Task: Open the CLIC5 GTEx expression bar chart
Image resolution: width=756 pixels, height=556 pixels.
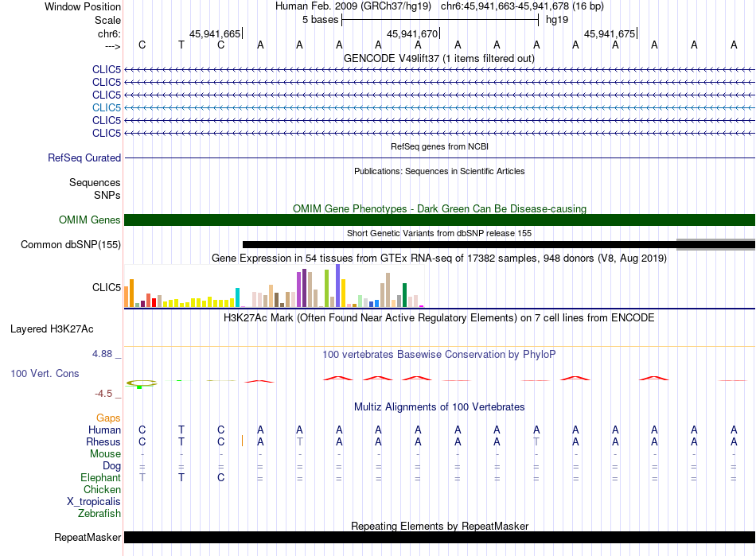Action: [274, 286]
